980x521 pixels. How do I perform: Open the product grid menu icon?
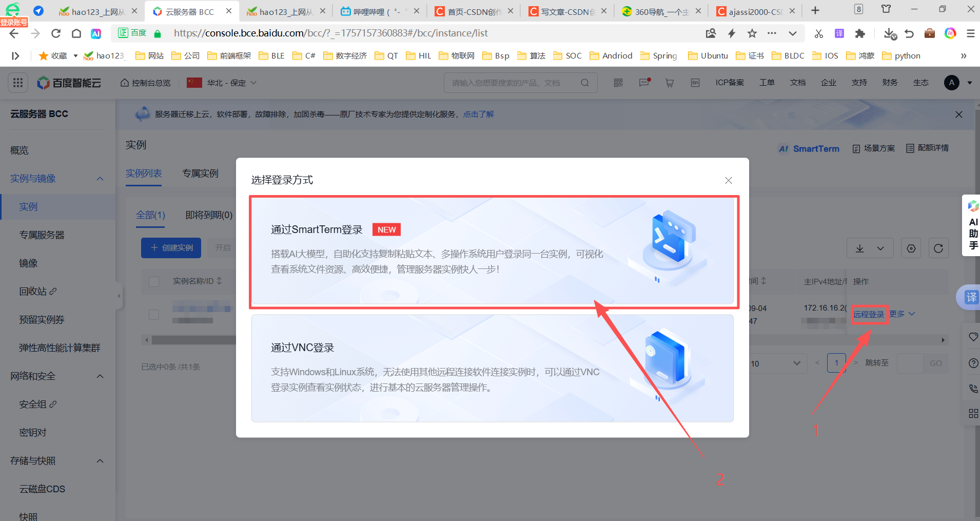(18, 83)
